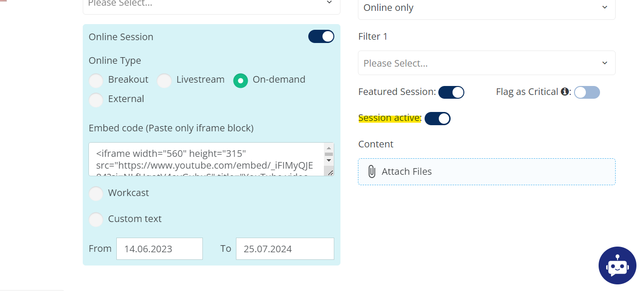Click the From date field
Screen dimensions: 644x291
coord(159,248)
